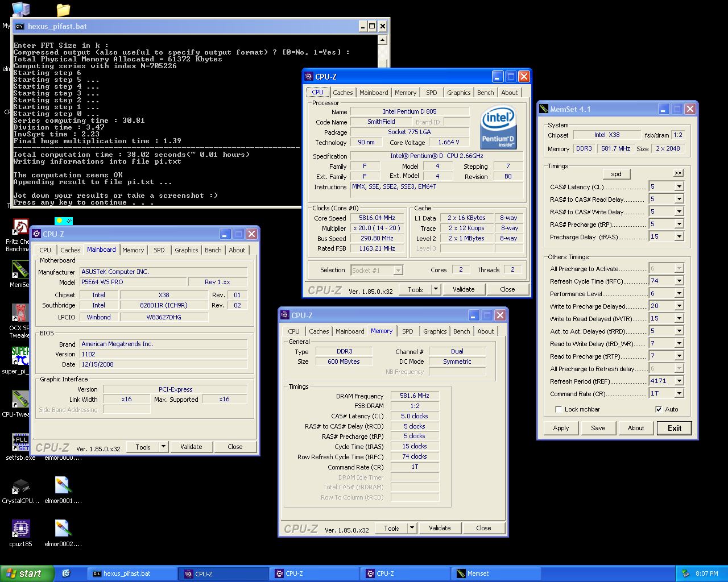Toggle the Auto checkbox in MemSet
This screenshot has height=582, width=728.
(x=659, y=409)
